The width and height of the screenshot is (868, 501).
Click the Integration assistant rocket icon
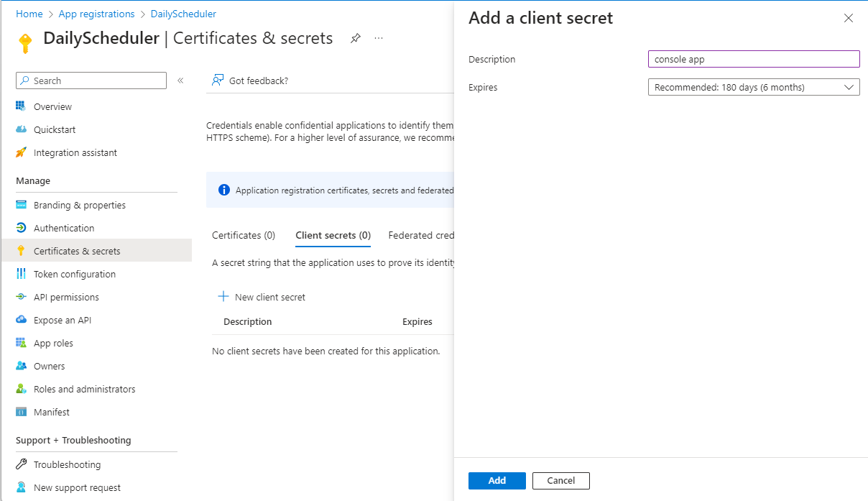coord(21,152)
